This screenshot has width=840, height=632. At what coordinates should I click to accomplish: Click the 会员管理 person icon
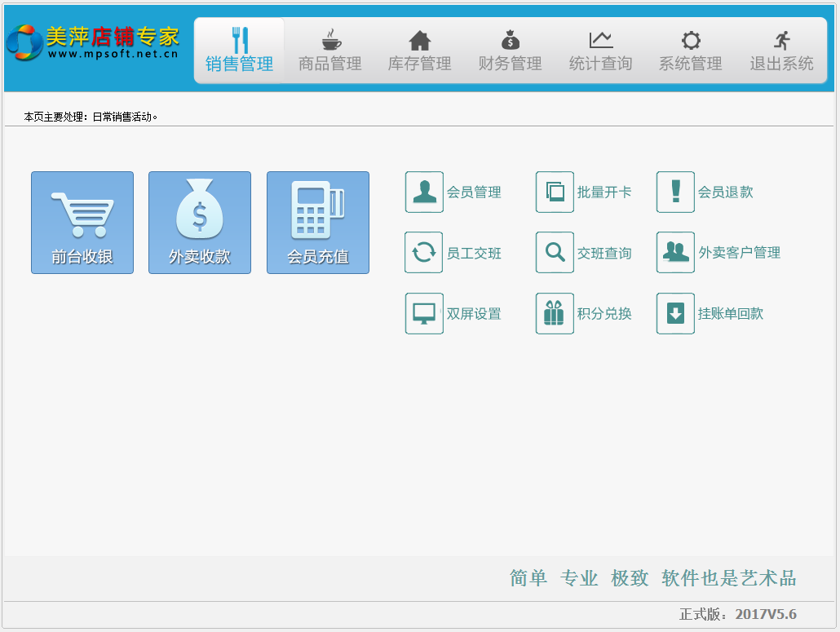click(424, 192)
